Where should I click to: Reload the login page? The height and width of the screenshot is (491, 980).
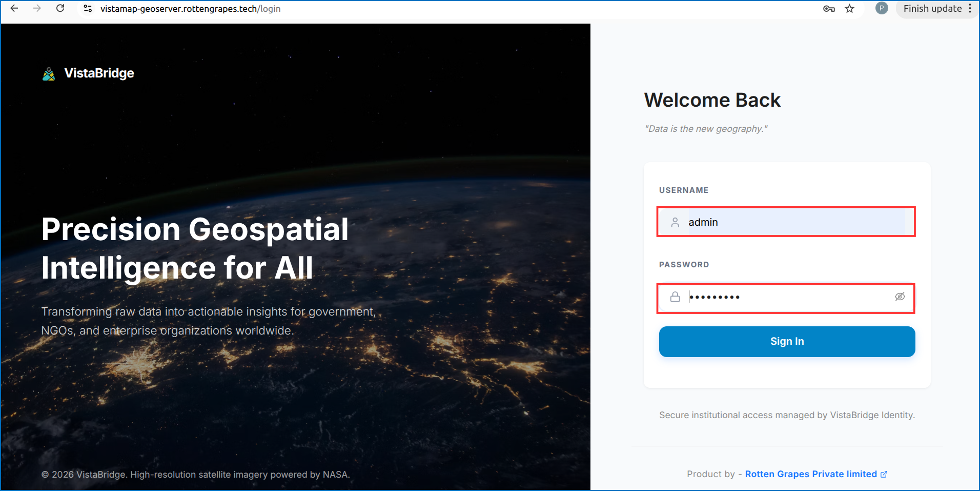(60, 9)
